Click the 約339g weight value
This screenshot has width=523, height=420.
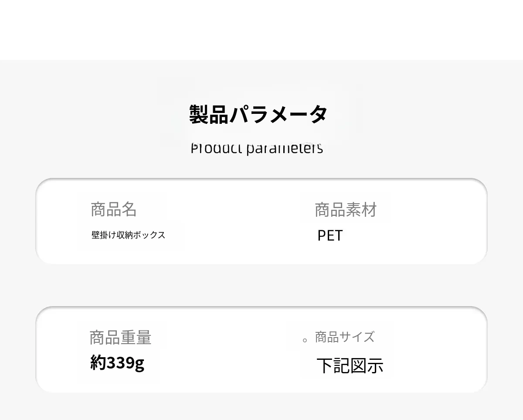click(117, 362)
